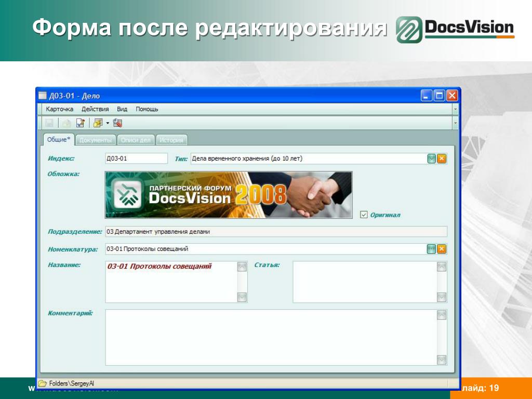
Task: Open the Вид menu
Action: tap(122, 109)
